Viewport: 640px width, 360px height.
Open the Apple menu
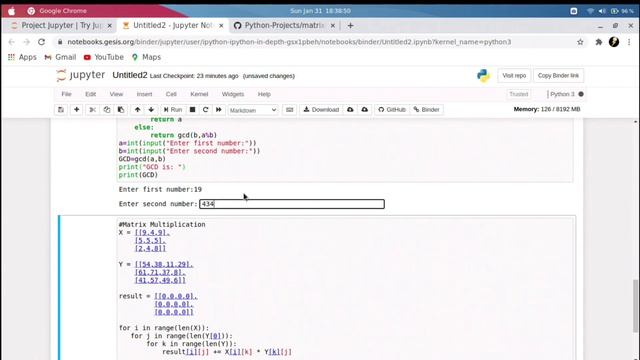tap(11, 11)
